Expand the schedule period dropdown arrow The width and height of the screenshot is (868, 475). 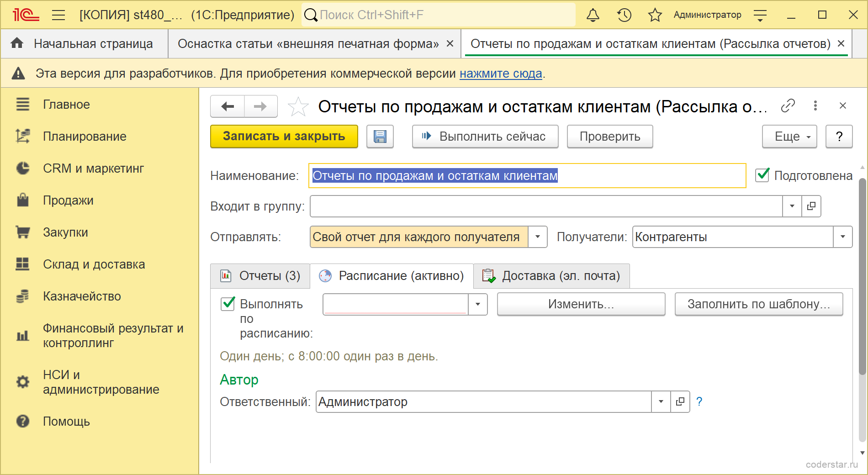tap(478, 304)
